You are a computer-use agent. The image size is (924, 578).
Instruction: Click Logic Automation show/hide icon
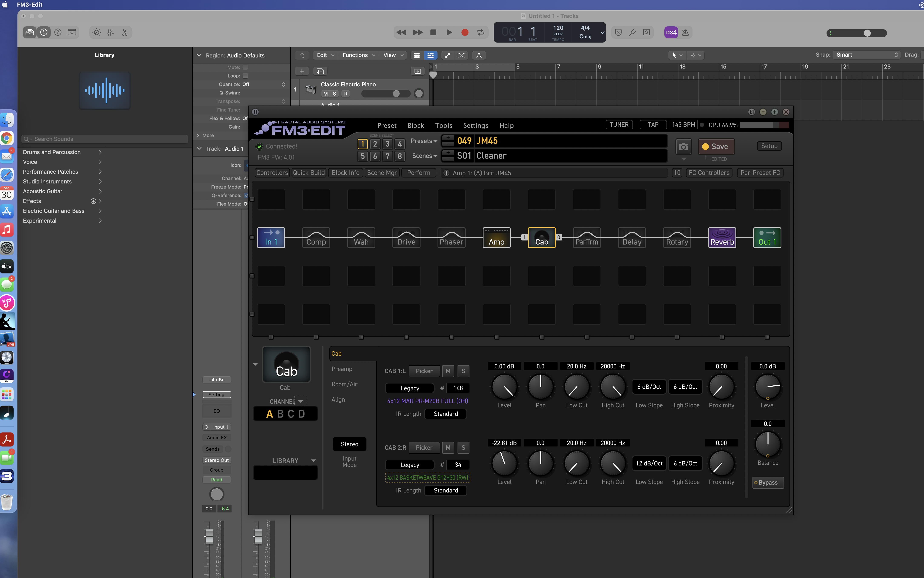click(447, 55)
